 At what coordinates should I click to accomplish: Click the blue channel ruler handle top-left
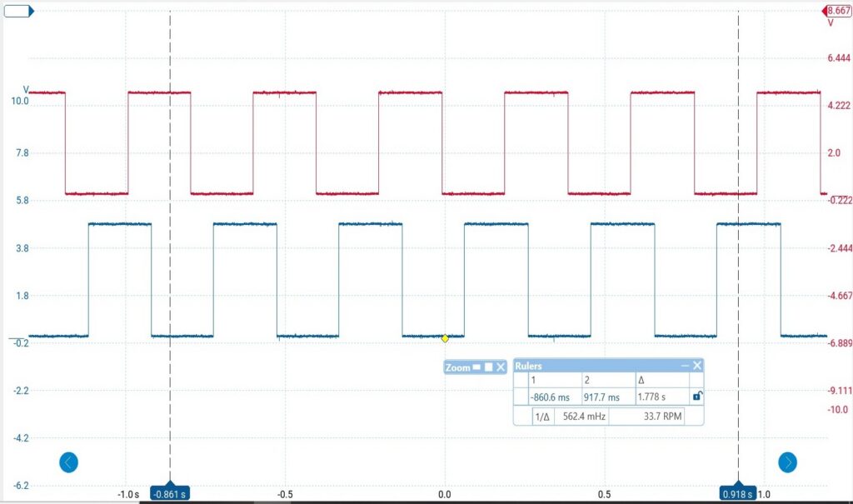click(x=18, y=12)
